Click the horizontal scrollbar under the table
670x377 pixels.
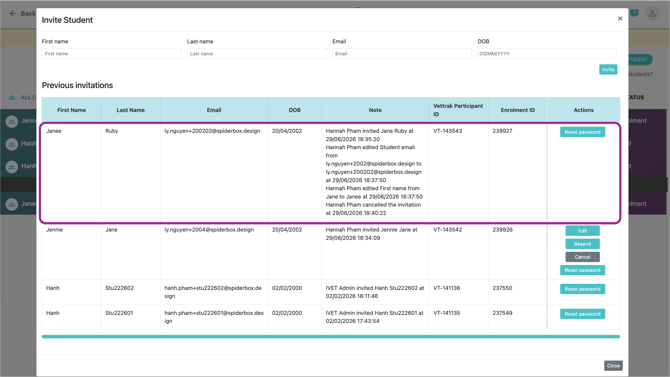(331, 337)
